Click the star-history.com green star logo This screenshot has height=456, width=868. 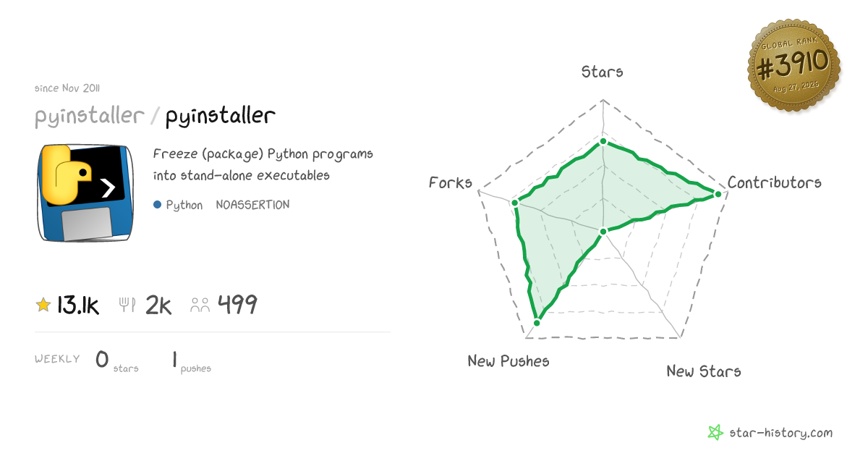tap(715, 433)
